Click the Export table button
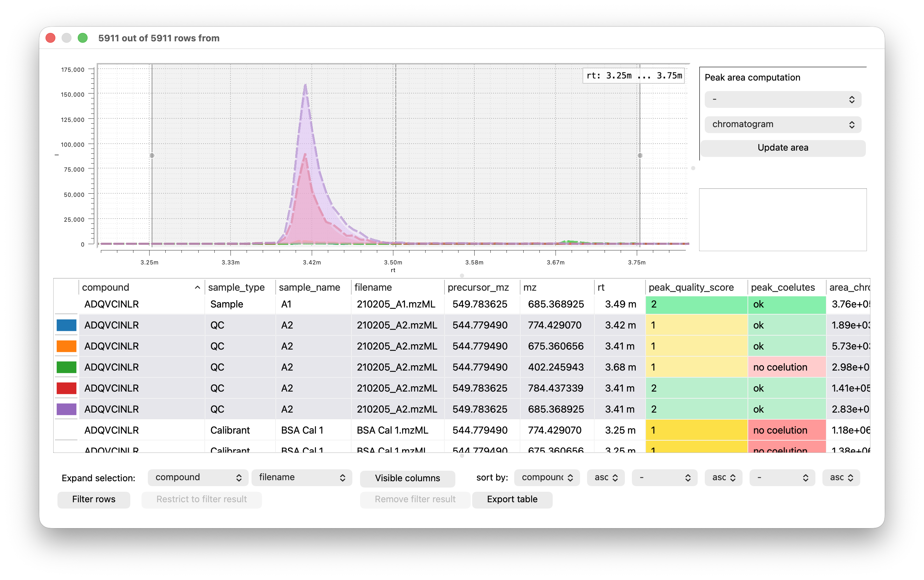This screenshot has height=580, width=924. point(512,499)
